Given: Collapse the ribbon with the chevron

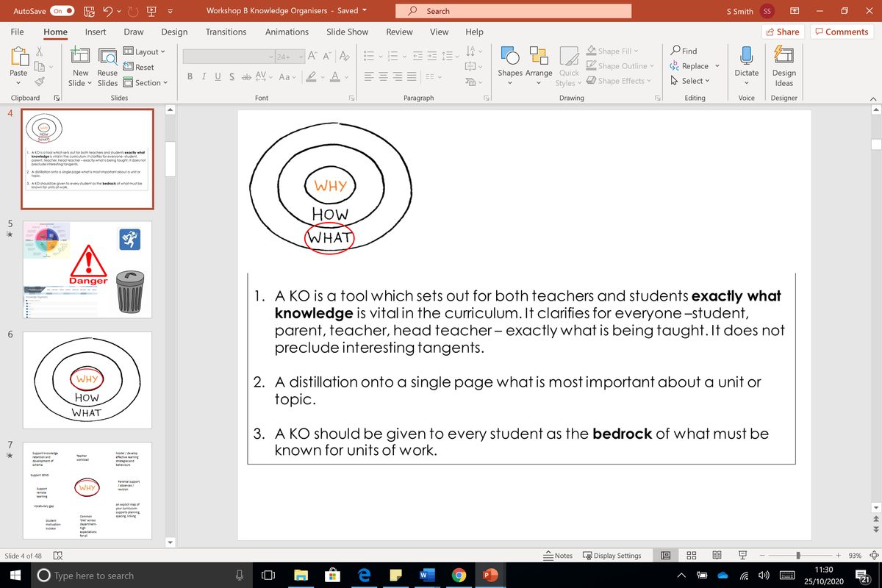Looking at the screenshot, I should 873,98.
